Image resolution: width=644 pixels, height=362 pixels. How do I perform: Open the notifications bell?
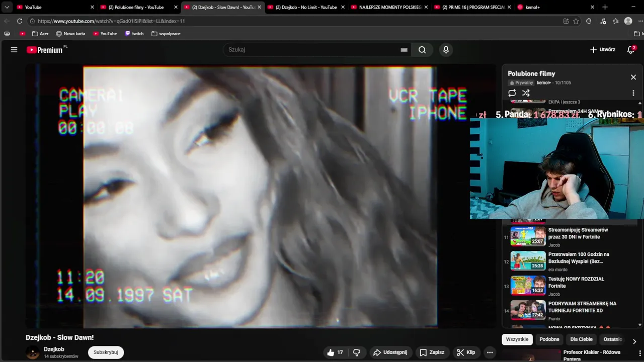click(631, 49)
